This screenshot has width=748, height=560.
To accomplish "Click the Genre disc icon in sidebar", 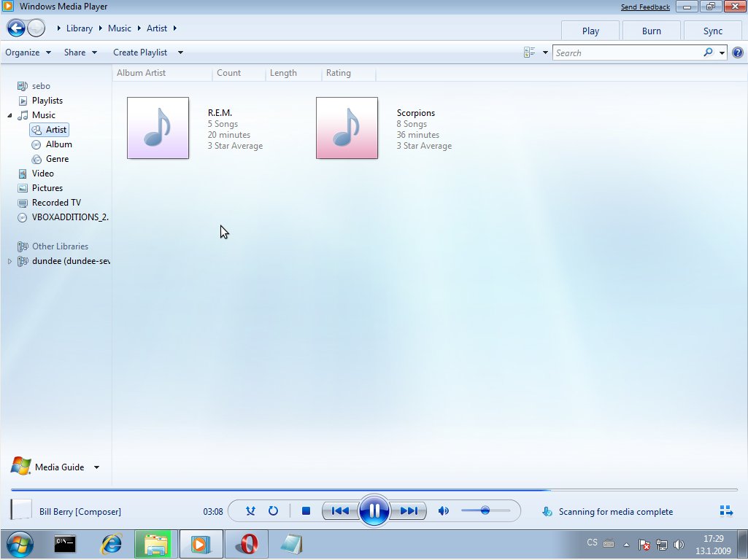I will click(36, 159).
